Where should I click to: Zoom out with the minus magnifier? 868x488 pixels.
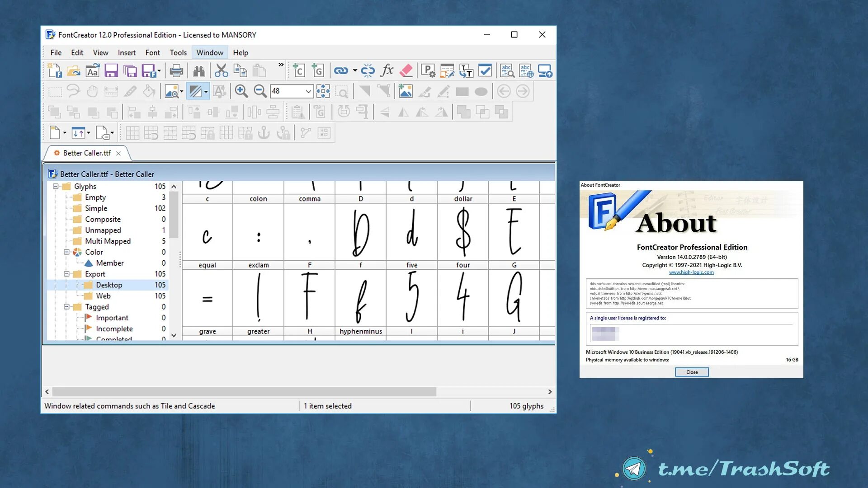(x=260, y=91)
